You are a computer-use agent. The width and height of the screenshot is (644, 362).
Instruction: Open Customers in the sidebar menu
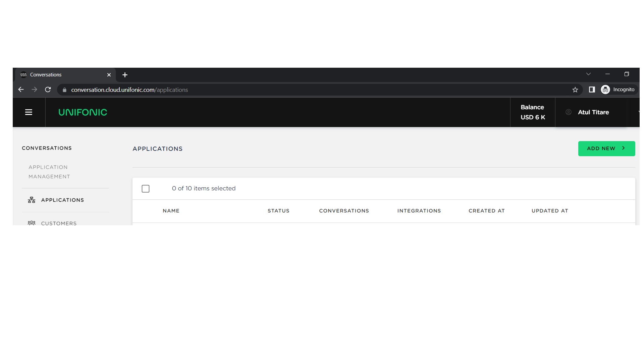coord(59,223)
